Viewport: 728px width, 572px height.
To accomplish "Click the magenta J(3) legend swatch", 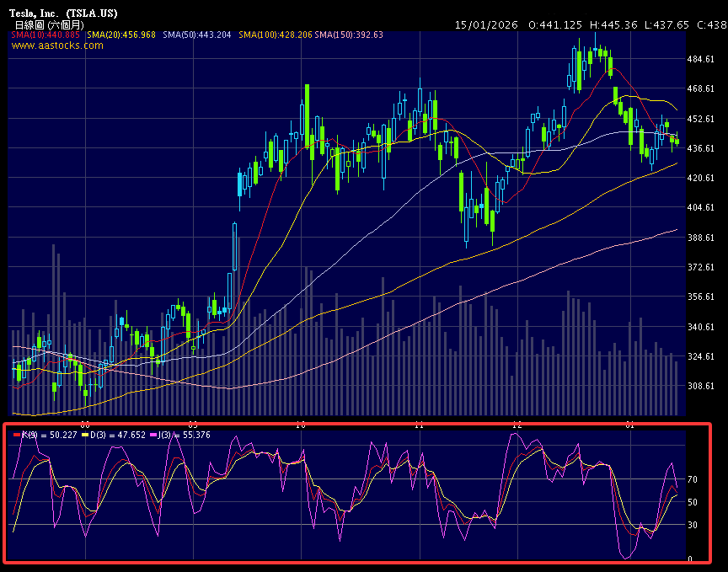I will [153, 435].
